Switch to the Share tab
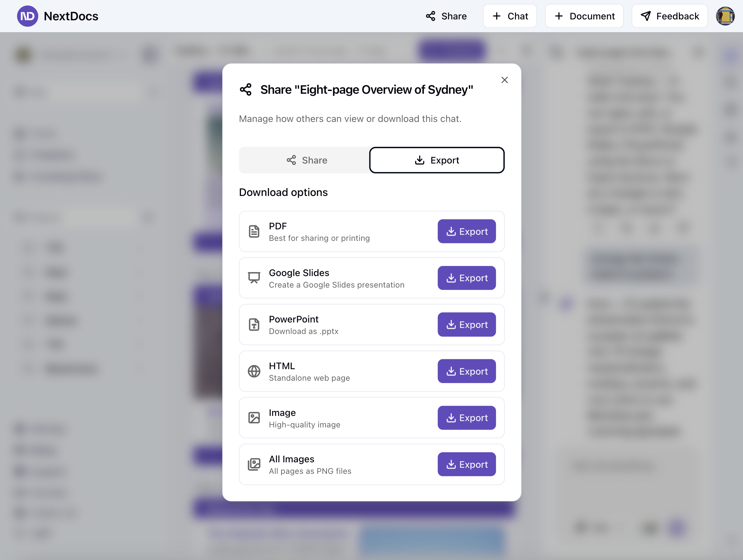Screen dimensions: 743x560 (306, 160)
